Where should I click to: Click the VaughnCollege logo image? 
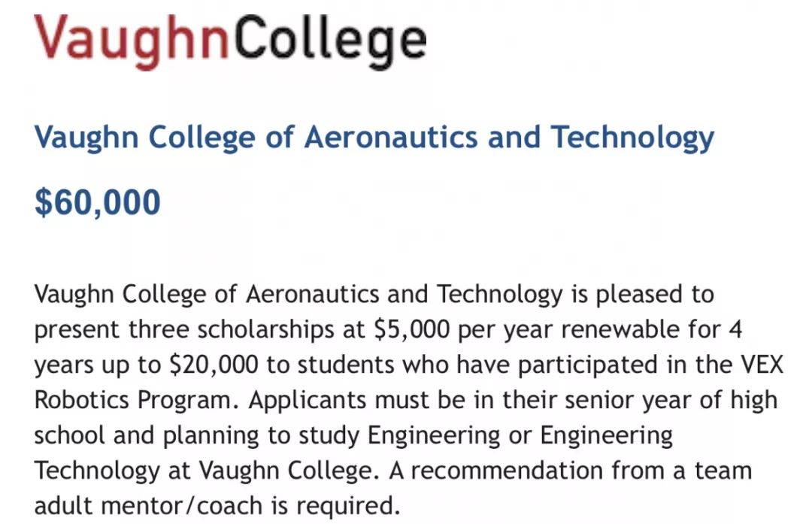pyautogui.click(x=231, y=41)
